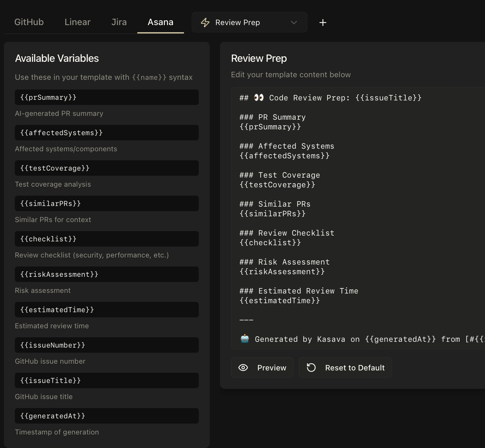Viewport: 485px width, 448px height.
Task: Click the 'Code Review Prep: {{issueTitle}}' editor line
Action: coord(330,98)
